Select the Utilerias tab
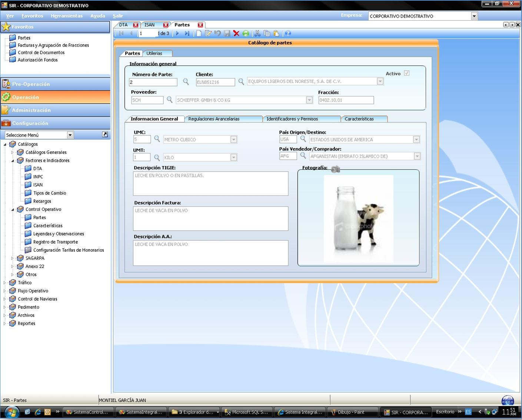This screenshot has height=420, width=522. click(154, 53)
